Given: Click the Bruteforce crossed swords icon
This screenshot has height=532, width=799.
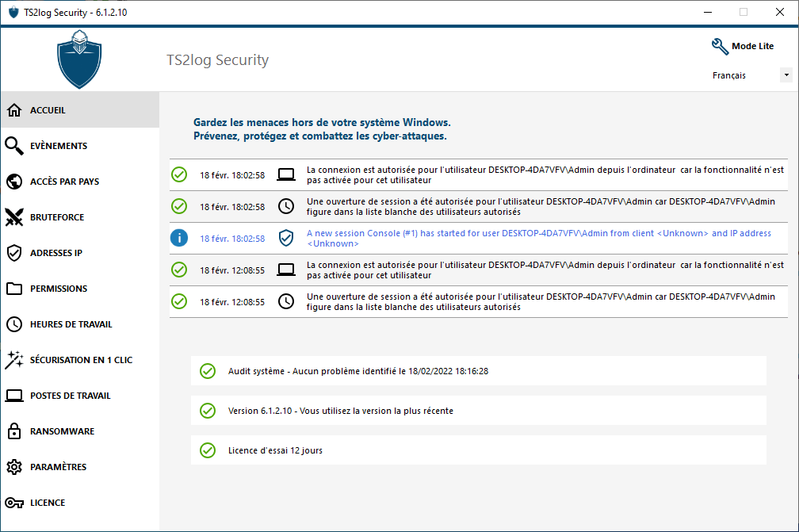Looking at the screenshot, I should click(x=14, y=217).
